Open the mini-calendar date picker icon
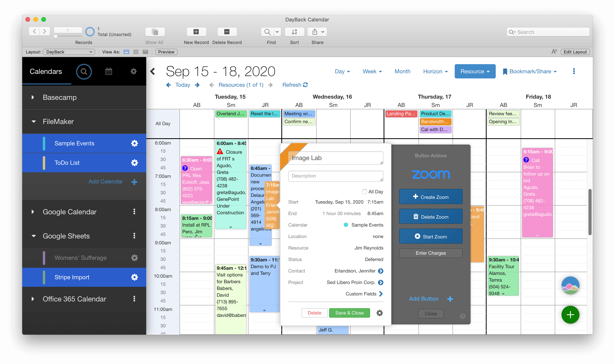This screenshot has height=364, width=615. pos(109,71)
